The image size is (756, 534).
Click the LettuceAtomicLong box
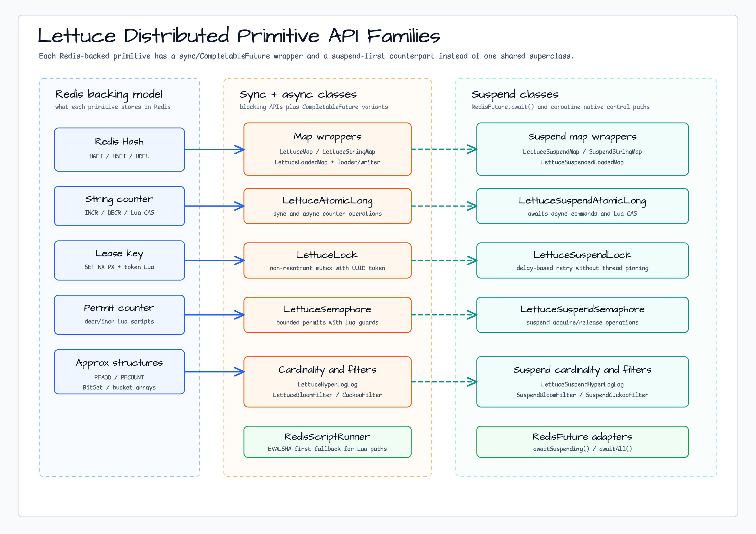pyautogui.click(x=328, y=206)
